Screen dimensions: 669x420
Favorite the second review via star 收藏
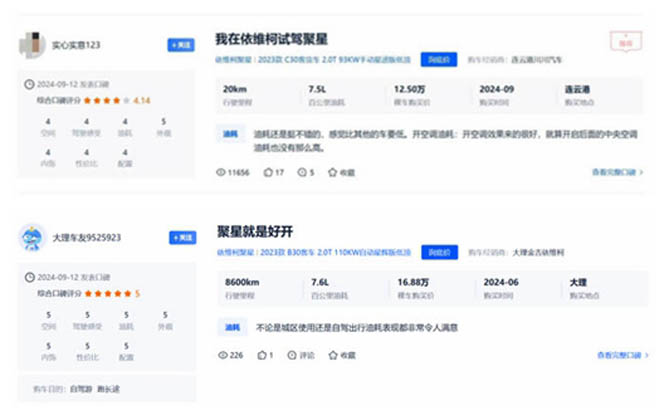(341, 355)
